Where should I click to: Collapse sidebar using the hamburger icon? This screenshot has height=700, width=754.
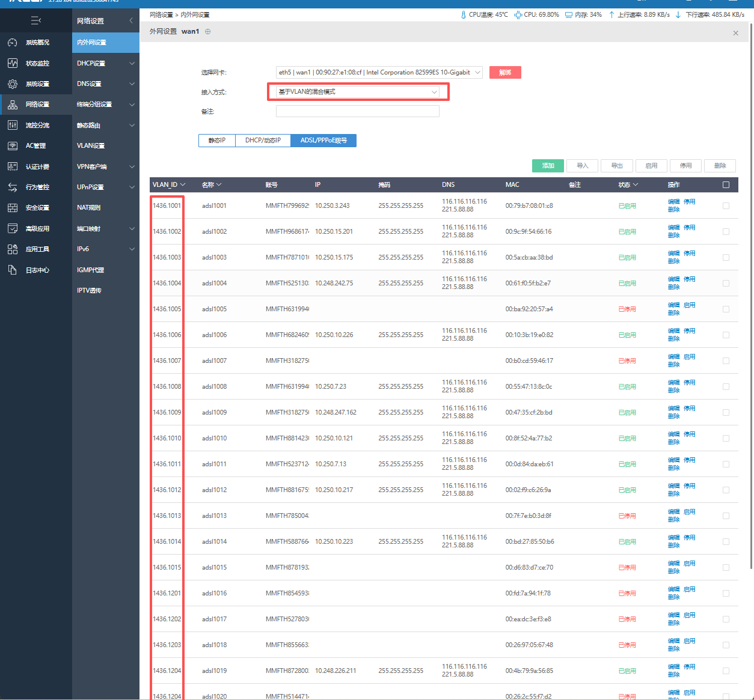point(35,20)
